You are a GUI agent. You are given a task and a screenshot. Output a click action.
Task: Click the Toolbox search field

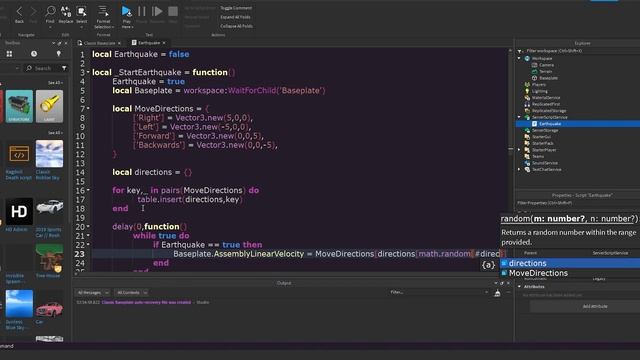pyautogui.click(x=42, y=68)
